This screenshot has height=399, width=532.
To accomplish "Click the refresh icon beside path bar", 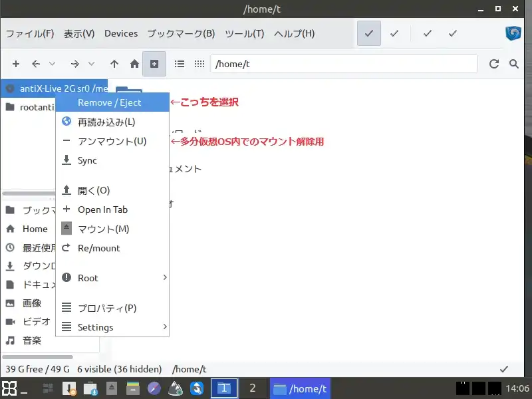I will click(493, 64).
